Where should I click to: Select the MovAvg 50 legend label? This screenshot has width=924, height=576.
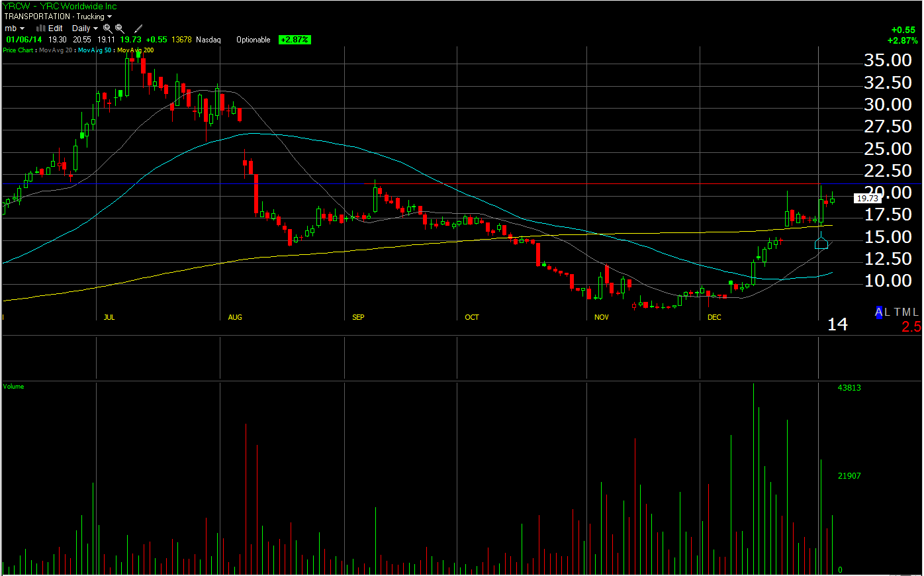tap(95, 50)
